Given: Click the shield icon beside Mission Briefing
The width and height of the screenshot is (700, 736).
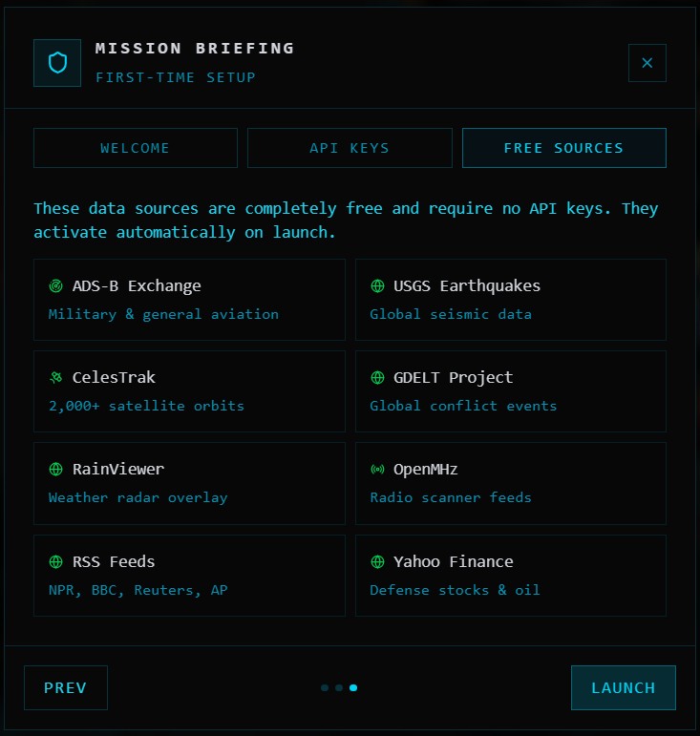Looking at the screenshot, I should pos(57,63).
